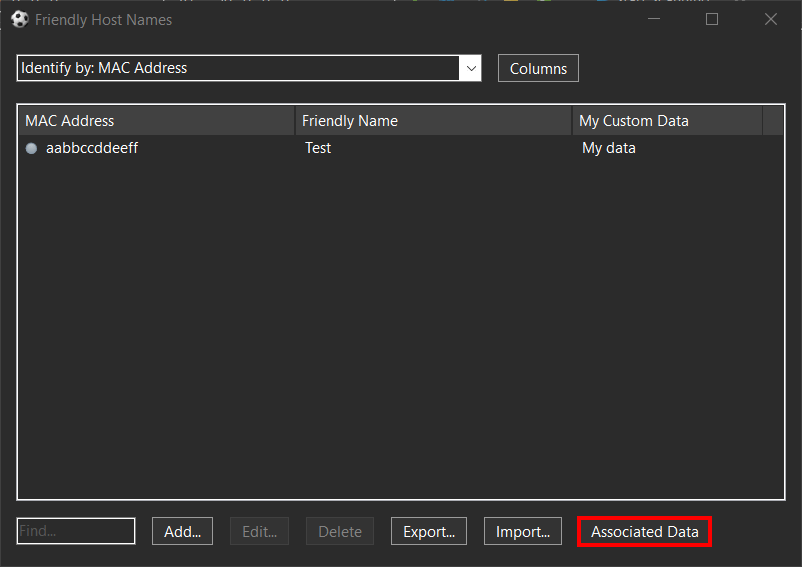This screenshot has height=567, width=802.
Task: Open the Export... dialog
Action: tap(428, 531)
